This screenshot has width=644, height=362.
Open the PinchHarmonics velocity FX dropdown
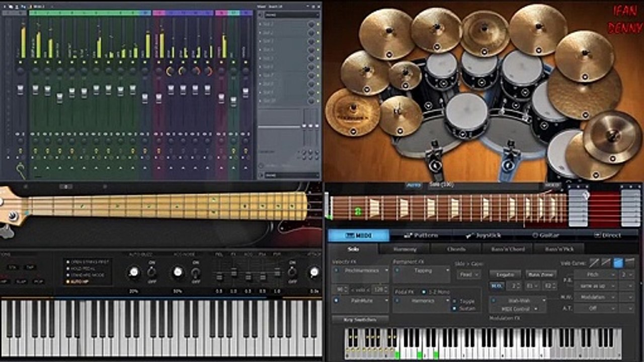361,270
